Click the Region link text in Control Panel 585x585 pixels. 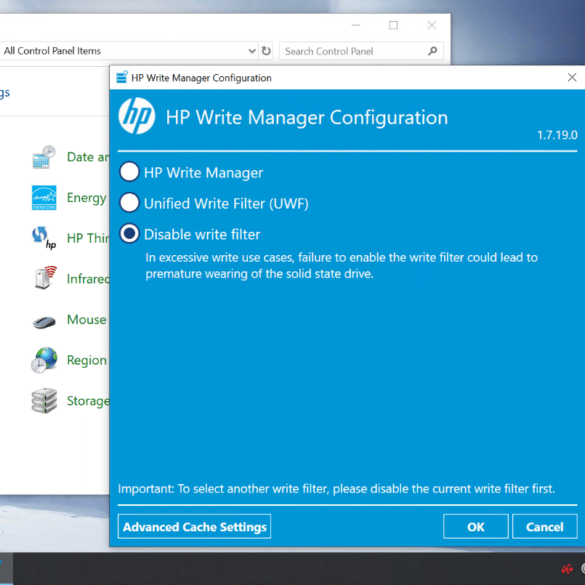click(87, 361)
